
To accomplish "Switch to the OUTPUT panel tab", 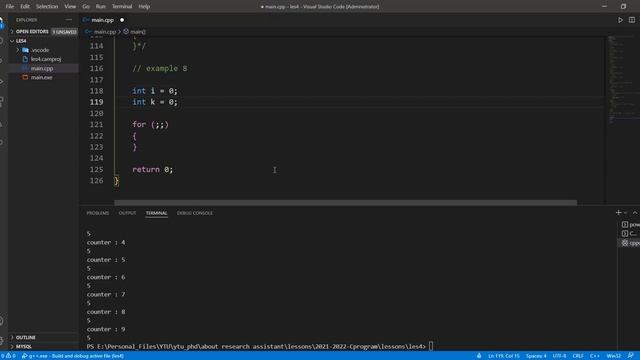I will [127, 213].
